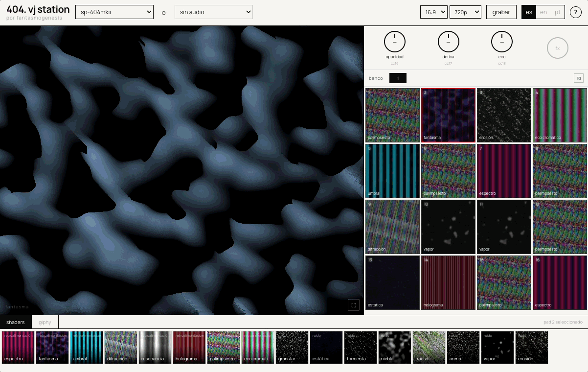Select pad 5 umbral thumbnail
The image size is (588, 372).
(x=392, y=171)
